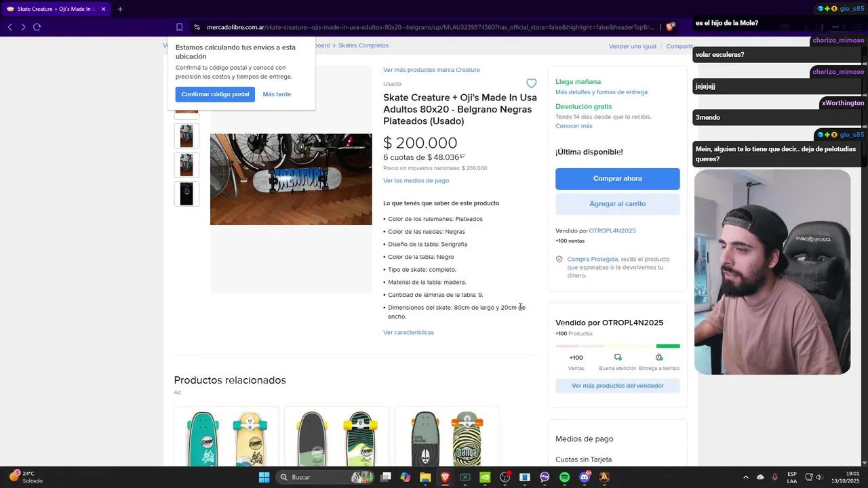The image size is (868, 488).
Task: Go back with the browser back arrow
Action: [10, 27]
